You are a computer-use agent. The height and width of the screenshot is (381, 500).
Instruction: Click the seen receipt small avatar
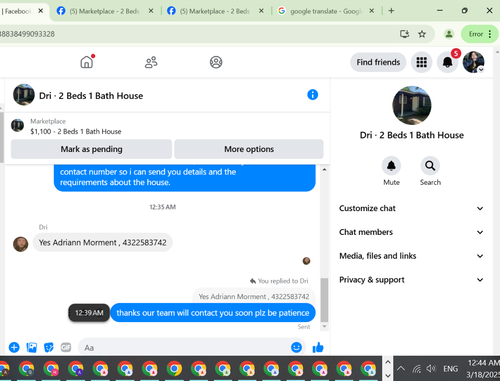(306, 261)
